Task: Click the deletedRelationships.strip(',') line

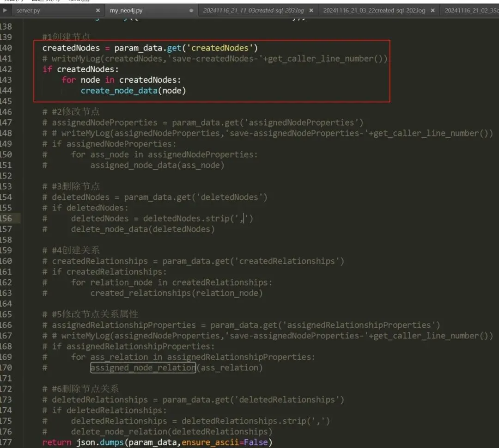Action: coord(186,421)
